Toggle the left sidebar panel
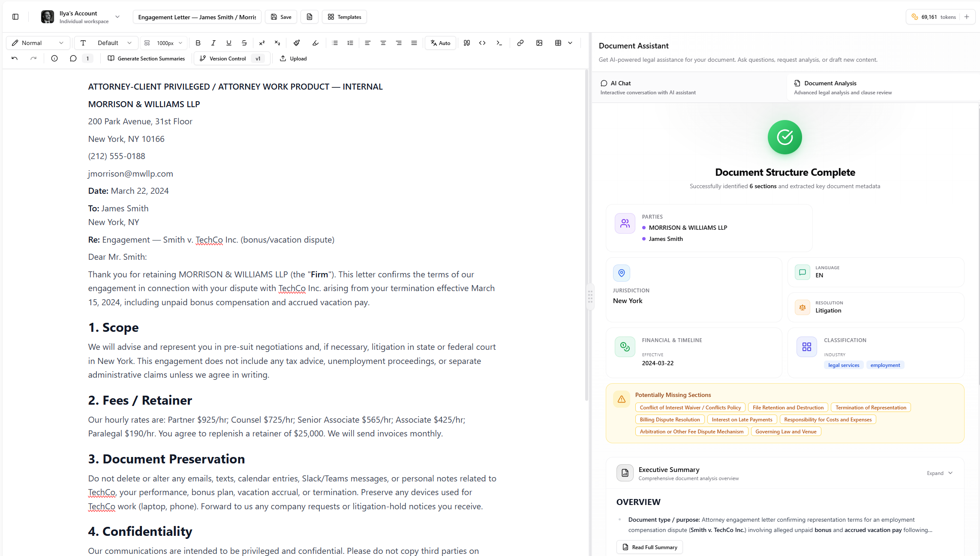Image resolution: width=980 pixels, height=556 pixels. point(15,17)
